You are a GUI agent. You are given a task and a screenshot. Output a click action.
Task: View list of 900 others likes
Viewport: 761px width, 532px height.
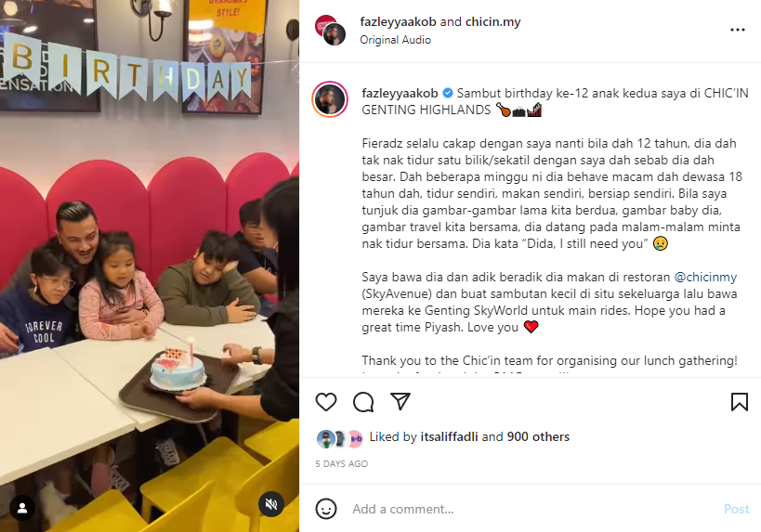[538, 436]
